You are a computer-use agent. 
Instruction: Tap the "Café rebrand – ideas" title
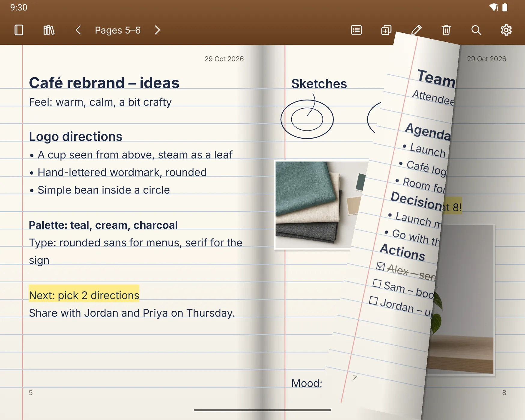tap(104, 83)
